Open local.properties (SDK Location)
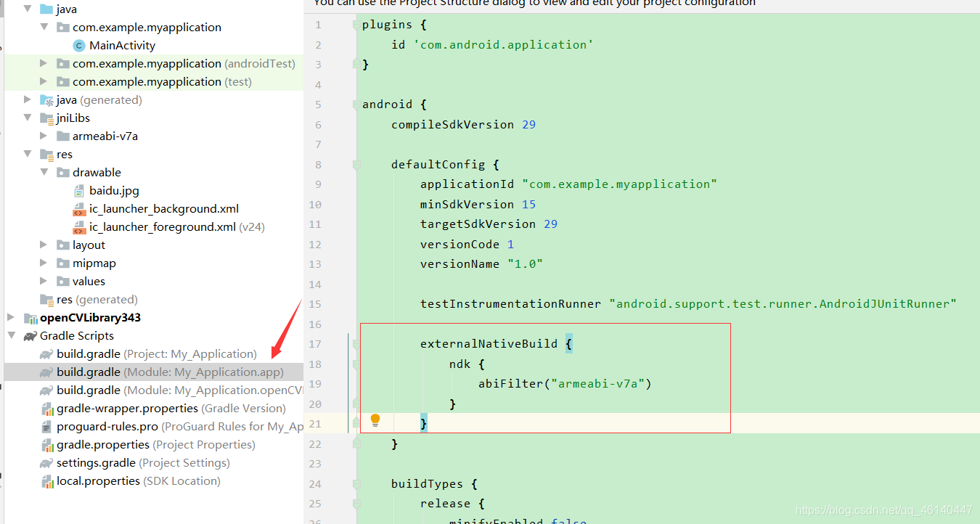Image resolution: width=980 pixels, height=524 pixels. click(x=139, y=480)
